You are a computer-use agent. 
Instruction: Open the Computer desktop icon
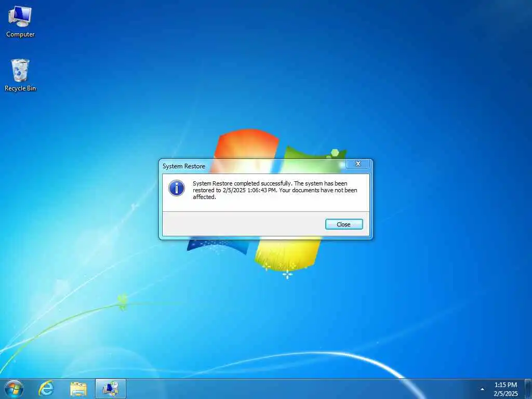pyautogui.click(x=20, y=21)
